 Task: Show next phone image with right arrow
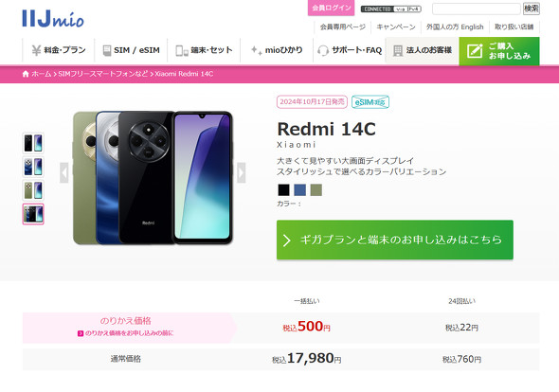pos(242,172)
